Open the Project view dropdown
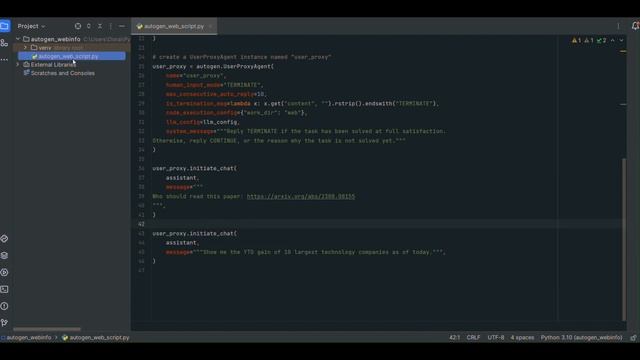Screen dimensions: 640x360 [31, 26]
